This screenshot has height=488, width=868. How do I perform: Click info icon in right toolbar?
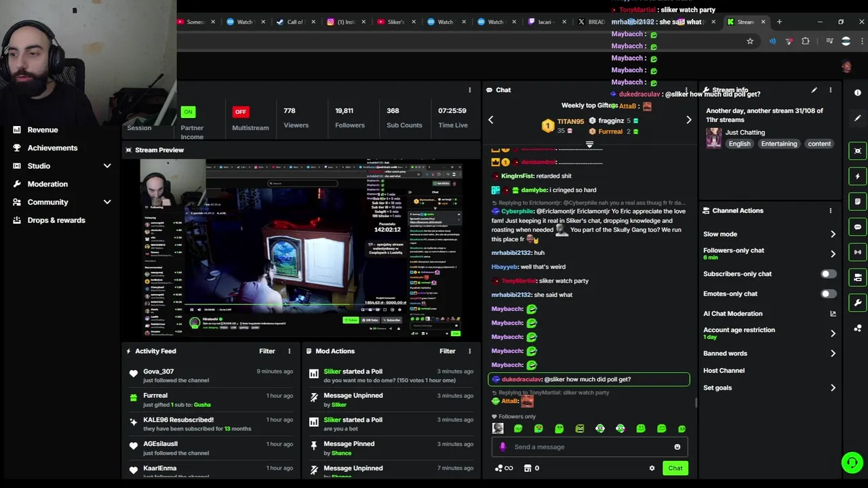click(x=857, y=93)
